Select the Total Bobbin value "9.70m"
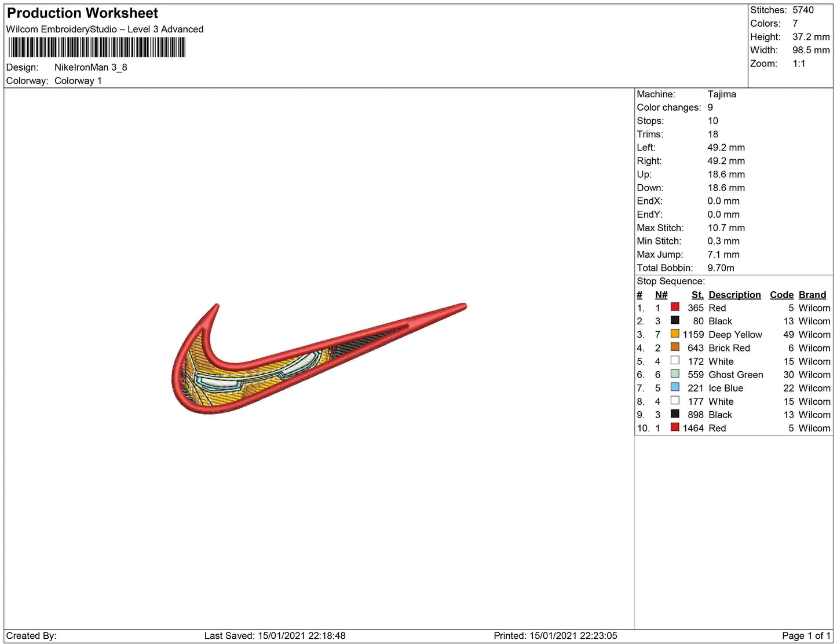This screenshot has height=644, width=837. 721,268
